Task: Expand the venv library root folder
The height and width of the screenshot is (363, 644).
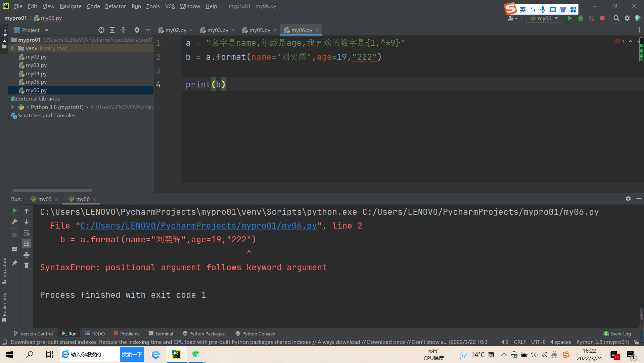Action: pyautogui.click(x=13, y=48)
